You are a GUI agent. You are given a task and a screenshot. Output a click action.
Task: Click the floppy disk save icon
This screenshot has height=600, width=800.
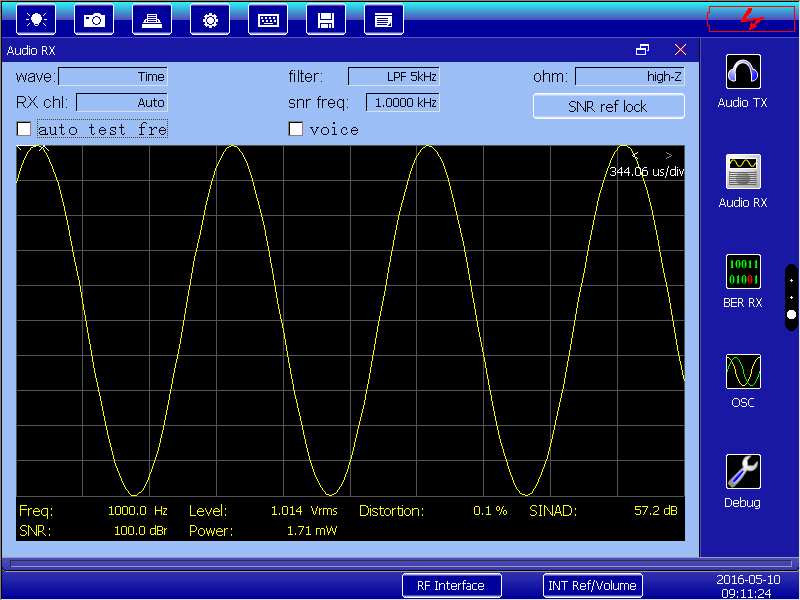326,19
